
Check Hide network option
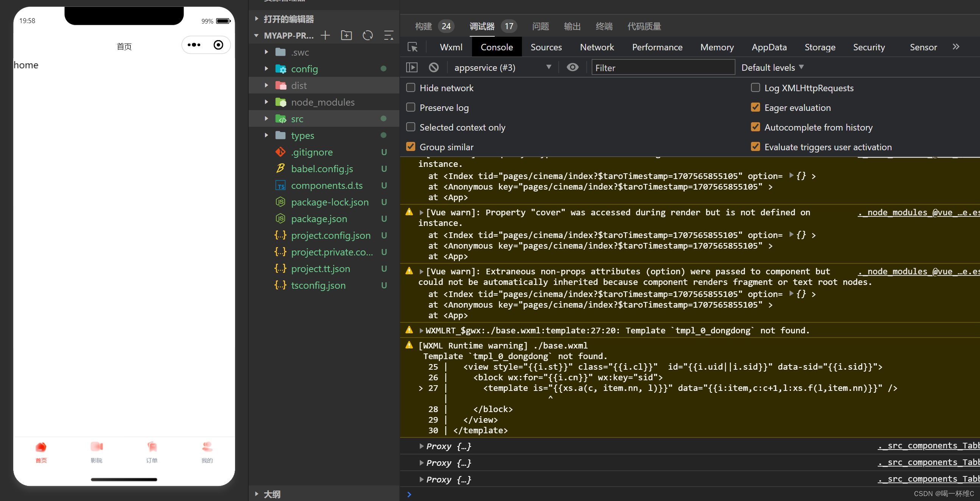(x=410, y=88)
